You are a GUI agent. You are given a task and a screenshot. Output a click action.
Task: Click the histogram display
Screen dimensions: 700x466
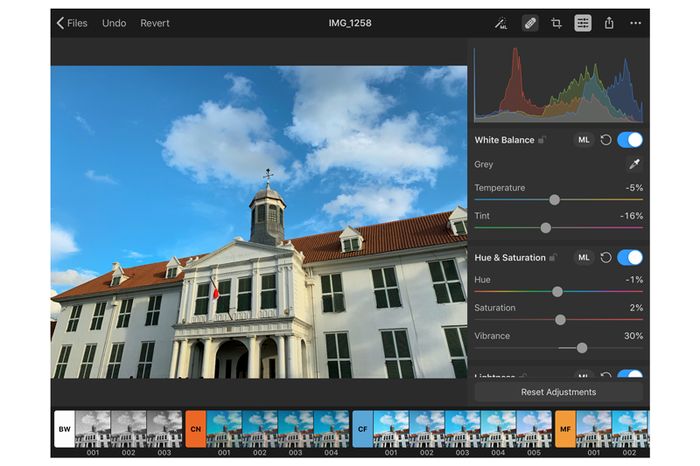coord(558,84)
